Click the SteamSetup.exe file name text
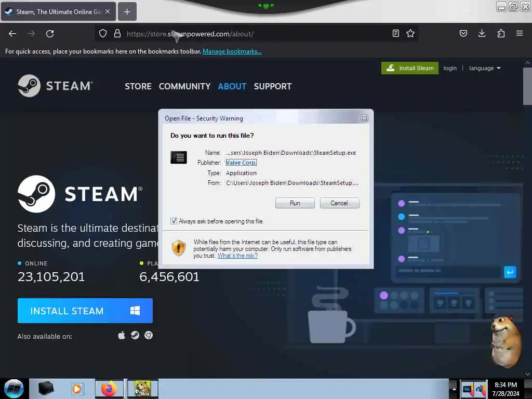Image resolution: width=532 pixels, height=399 pixels. coord(291,153)
